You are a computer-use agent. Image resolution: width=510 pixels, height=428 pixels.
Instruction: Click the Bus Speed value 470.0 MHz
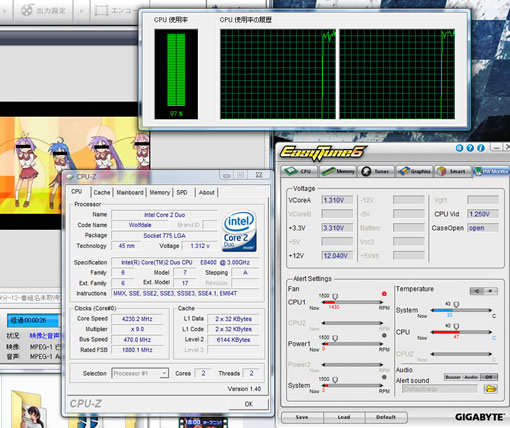137,340
